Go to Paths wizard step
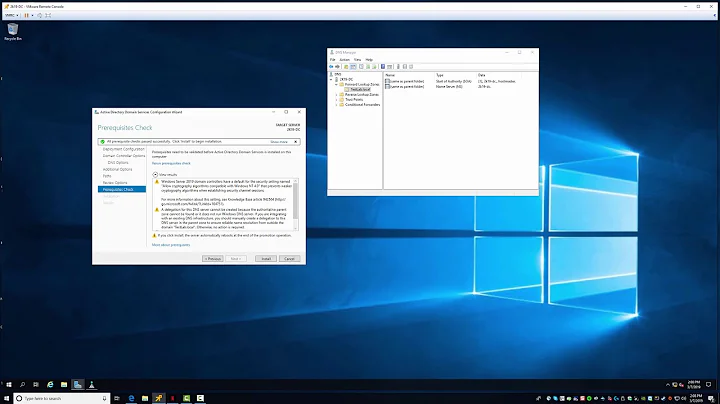 coord(107,176)
